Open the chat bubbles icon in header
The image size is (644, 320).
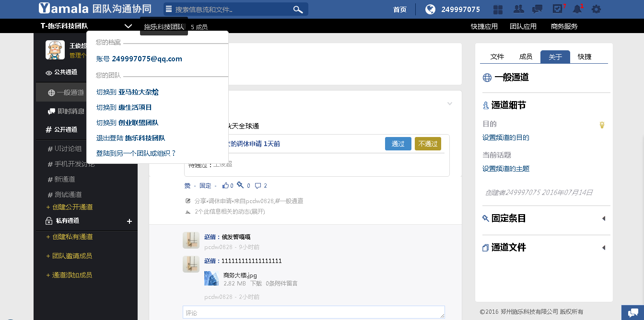(538, 9)
